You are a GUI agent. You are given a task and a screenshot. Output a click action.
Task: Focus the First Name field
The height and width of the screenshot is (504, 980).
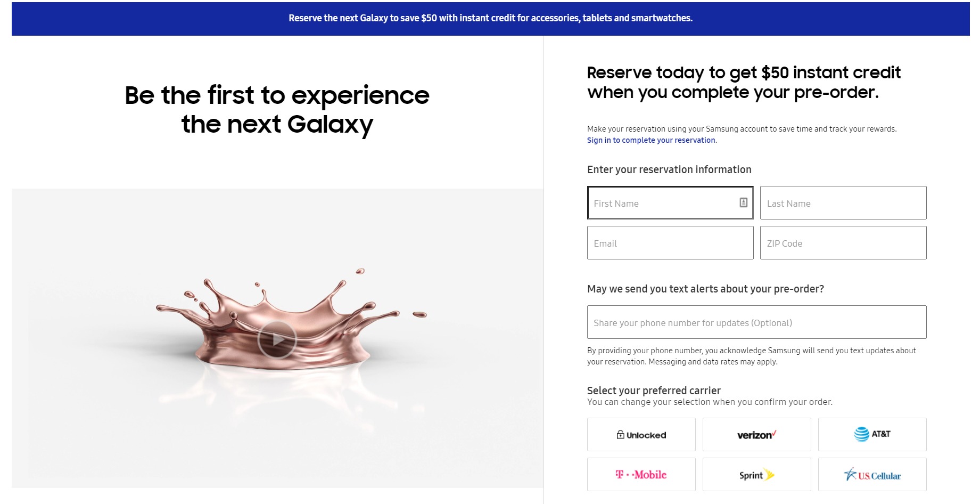click(663, 203)
